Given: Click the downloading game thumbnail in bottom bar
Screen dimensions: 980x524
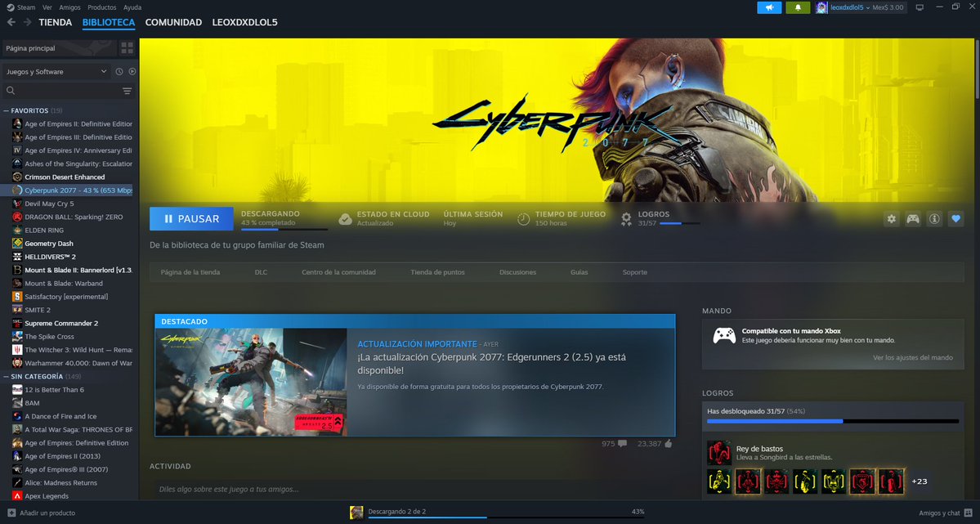Looking at the screenshot, I should click(356, 513).
